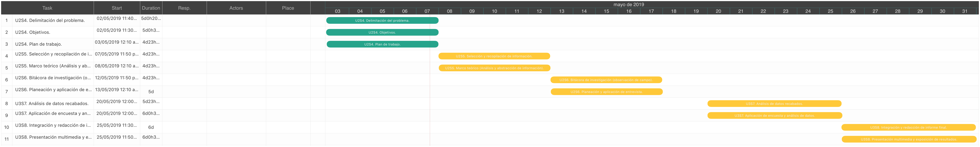
Task: Select the green 'Plan de trabajo' Gantt bar
Action: pos(382,44)
